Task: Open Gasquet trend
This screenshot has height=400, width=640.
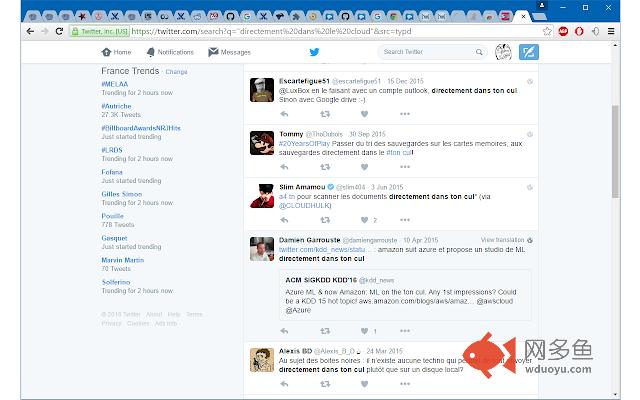Action: 114,238
